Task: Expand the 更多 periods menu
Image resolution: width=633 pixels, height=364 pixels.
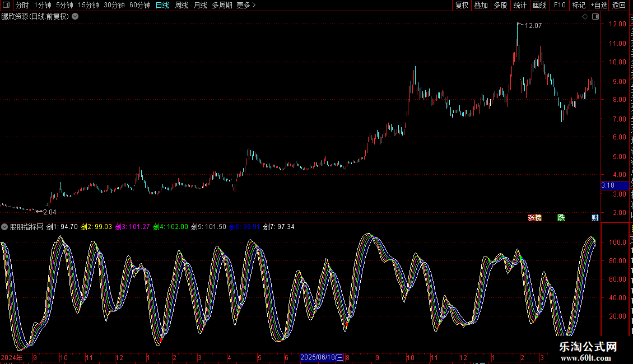Action: click(x=246, y=5)
